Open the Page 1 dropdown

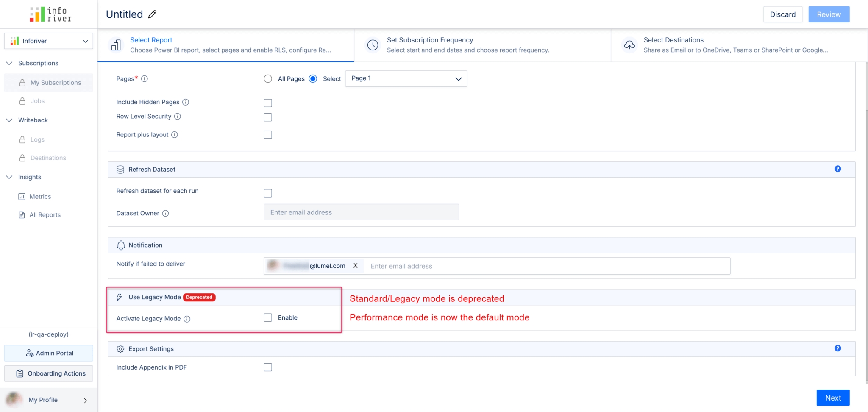[406, 79]
